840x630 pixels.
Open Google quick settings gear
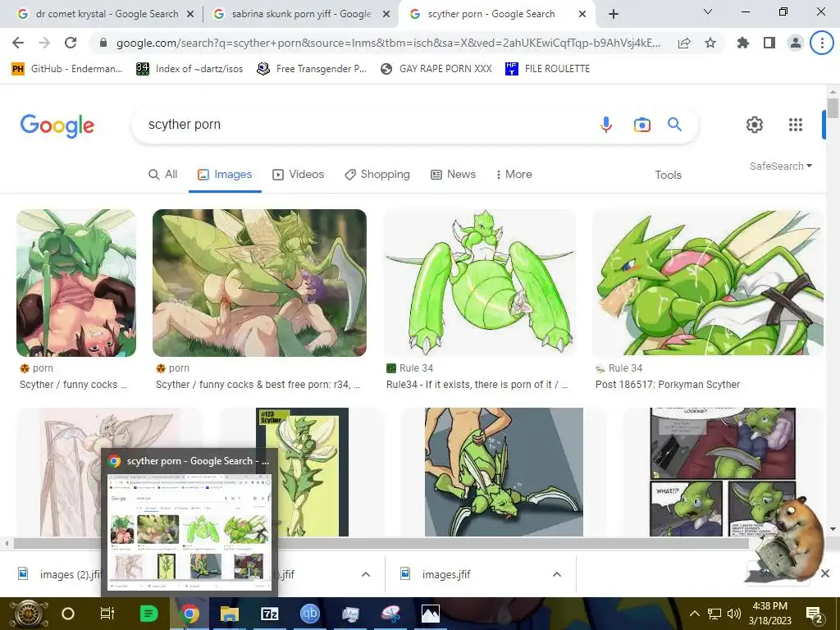click(x=755, y=125)
